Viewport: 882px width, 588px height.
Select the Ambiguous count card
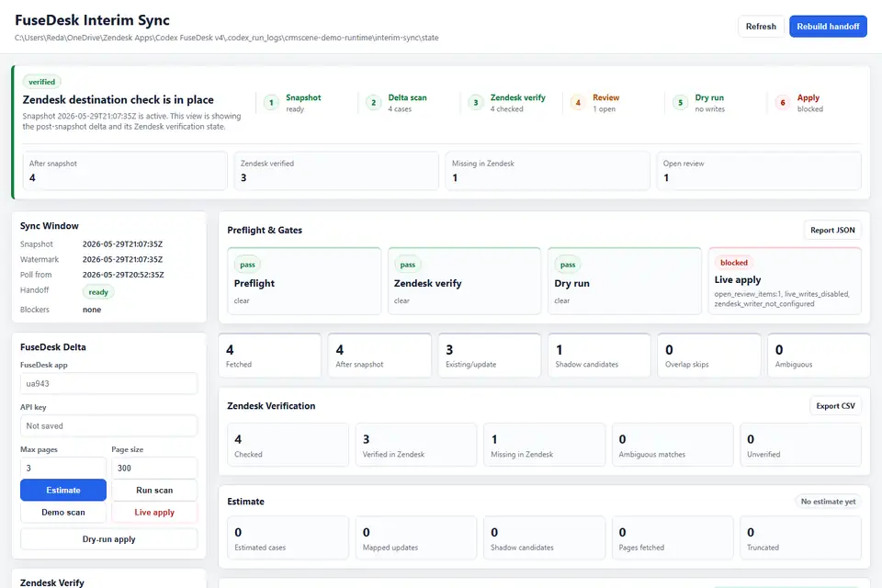pos(819,356)
